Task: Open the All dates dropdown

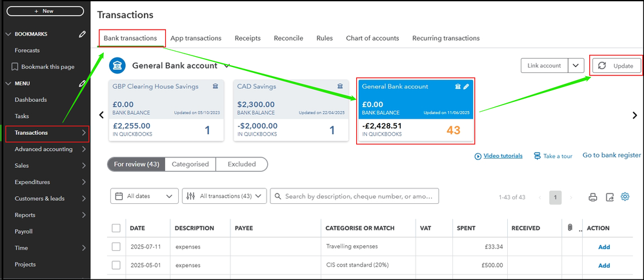Action: 145,196
